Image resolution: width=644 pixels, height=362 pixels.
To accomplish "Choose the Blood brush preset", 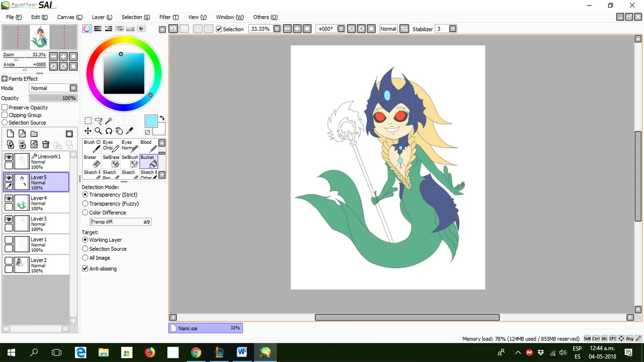I will pos(149,146).
